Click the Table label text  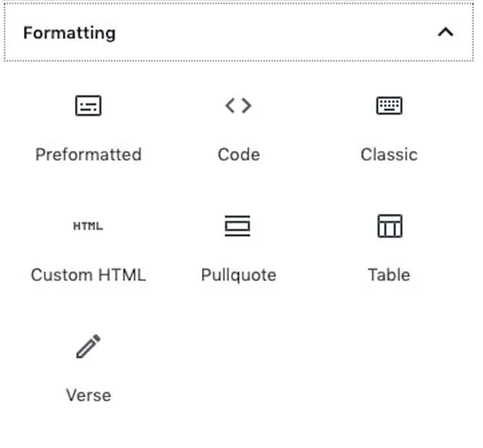pos(389,275)
